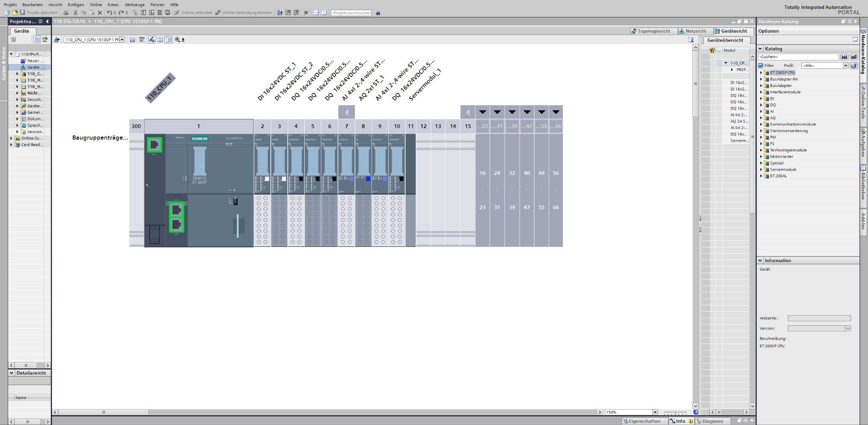The height and width of the screenshot is (425, 868).
Task: Click the zoom magnifier icon in device toolbar
Action: (178, 39)
